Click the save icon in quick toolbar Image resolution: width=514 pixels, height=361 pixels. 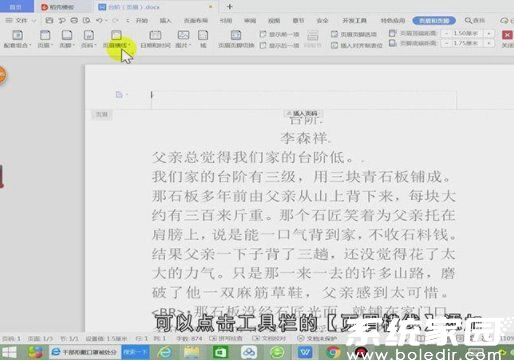(x=49, y=20)
